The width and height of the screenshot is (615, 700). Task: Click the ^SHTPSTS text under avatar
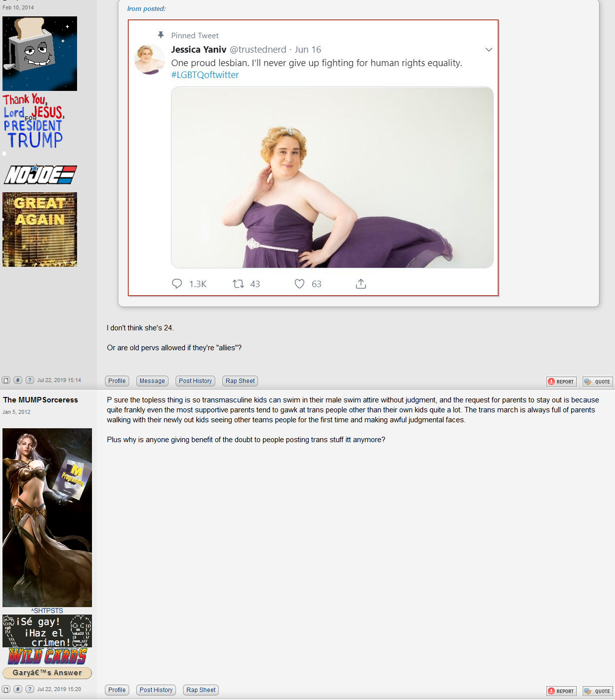pos(47,611)
